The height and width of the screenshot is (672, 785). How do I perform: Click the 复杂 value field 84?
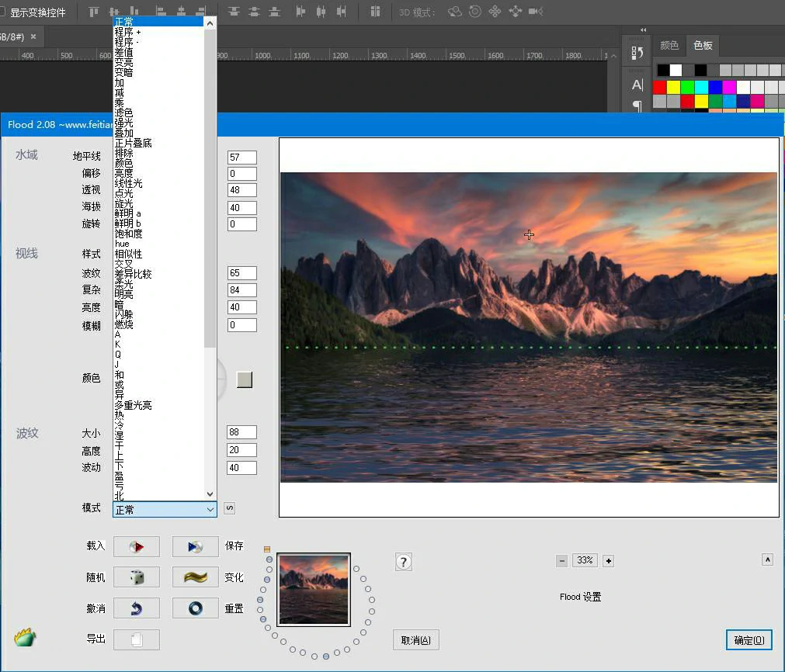(x=242, y=290)
